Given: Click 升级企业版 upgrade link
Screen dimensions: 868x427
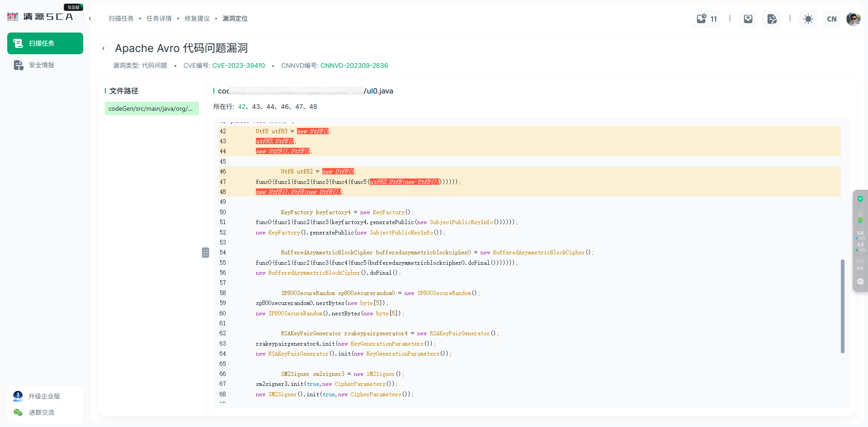Looking at the screenshot, I should tap(44, 396).
